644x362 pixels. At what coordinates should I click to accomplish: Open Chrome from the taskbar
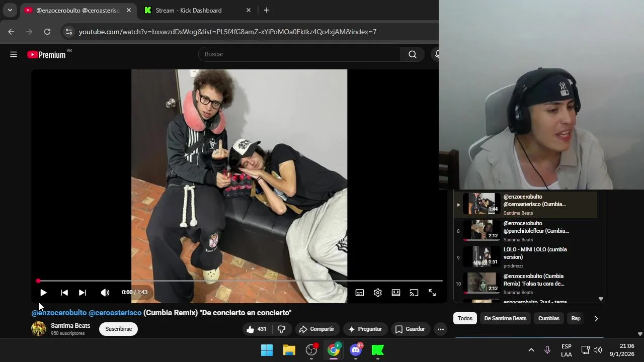[x=334, y=350]
